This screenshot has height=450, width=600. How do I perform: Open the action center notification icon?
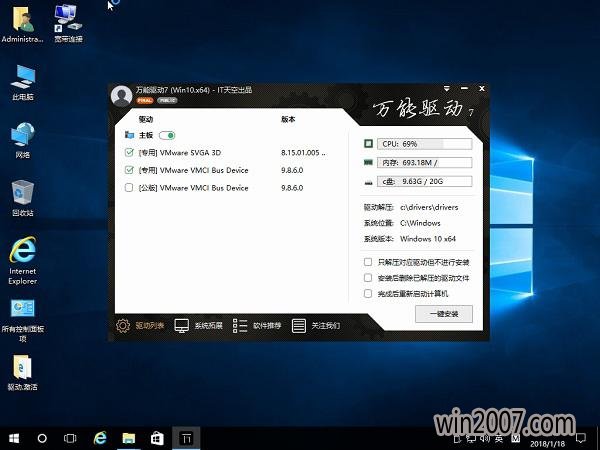[x=581, y=437]
